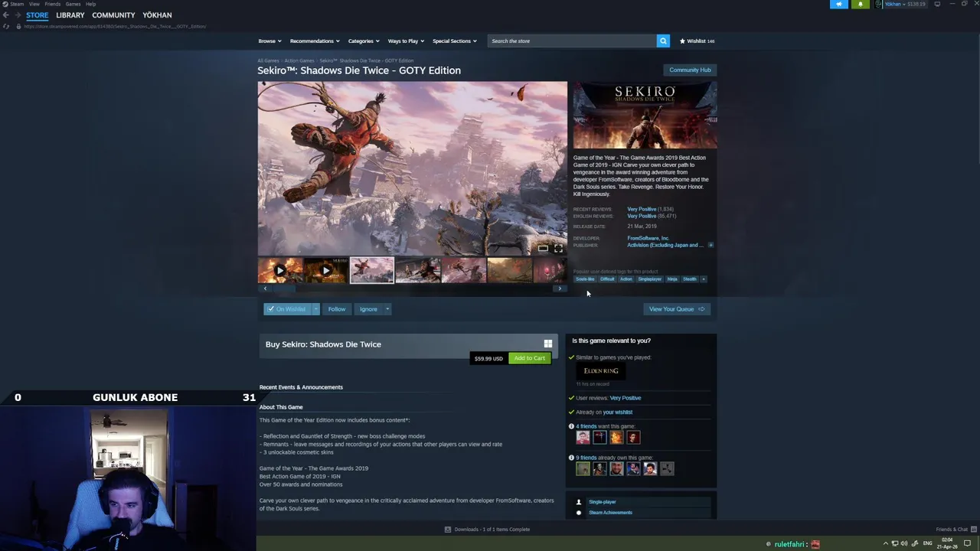Go back with the navigation arrow
Image resolution: width=980 pixels, height=551 pixels.
coord(5,15)
